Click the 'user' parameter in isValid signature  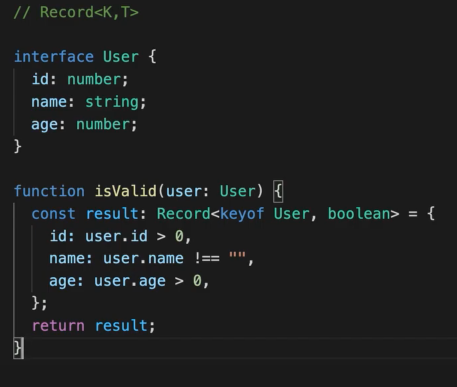[x=183, y=191]
